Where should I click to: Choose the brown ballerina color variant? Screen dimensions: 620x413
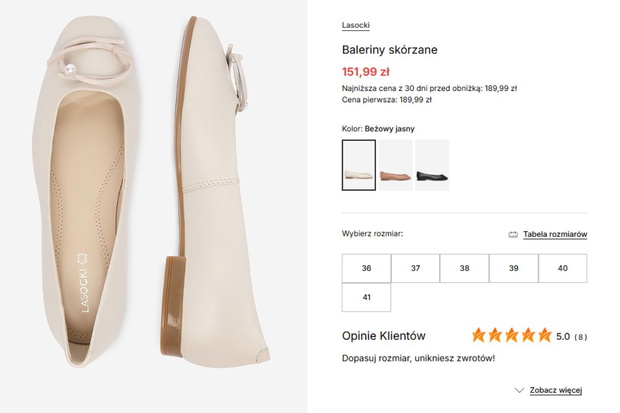[x=395, y=165]
